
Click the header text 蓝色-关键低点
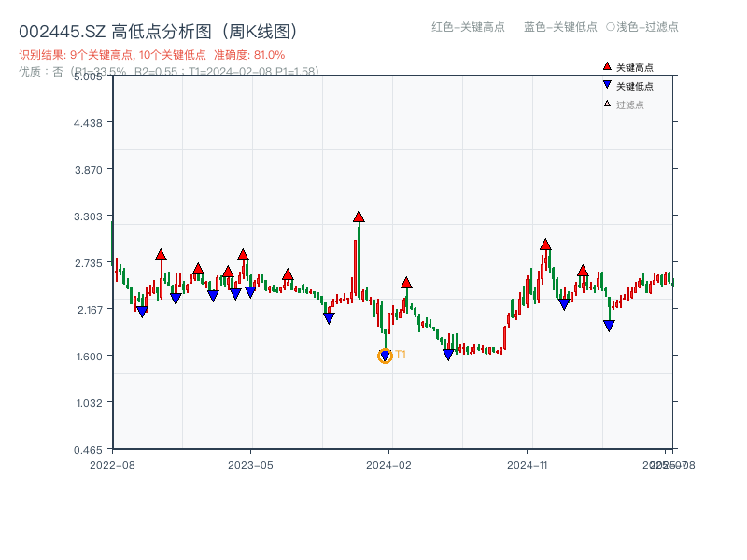tap(560, 27)
